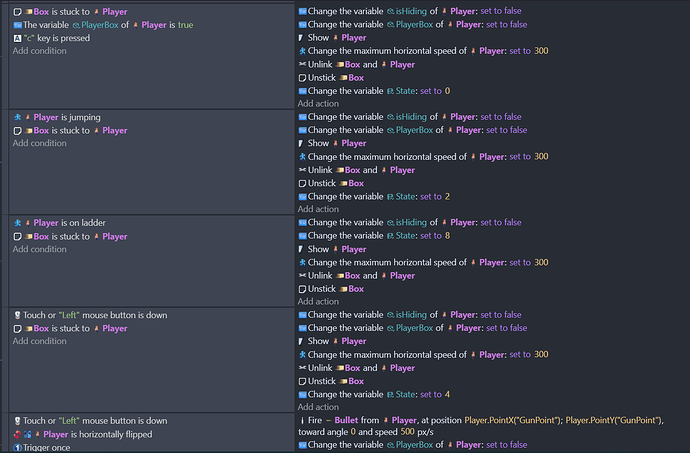Select the Trigger once condition

pos(50,447)
